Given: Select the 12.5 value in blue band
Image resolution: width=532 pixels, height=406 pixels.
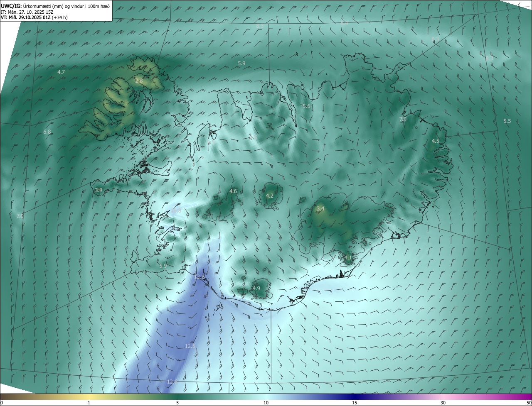Looking at the screenshot, I should pos(190,346).
